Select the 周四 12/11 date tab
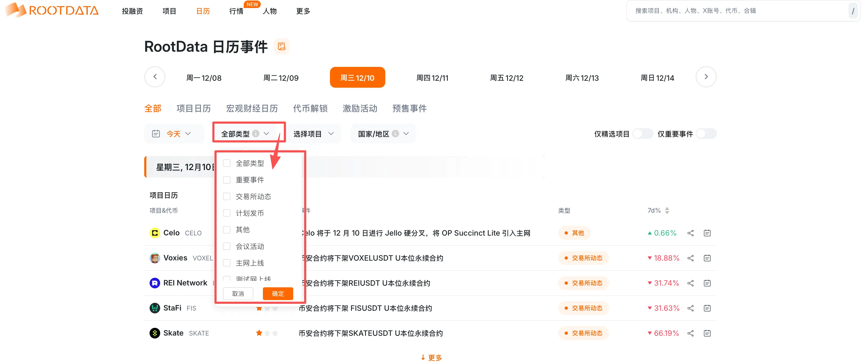Screen dimensions: 868x363 coord(432,78)
